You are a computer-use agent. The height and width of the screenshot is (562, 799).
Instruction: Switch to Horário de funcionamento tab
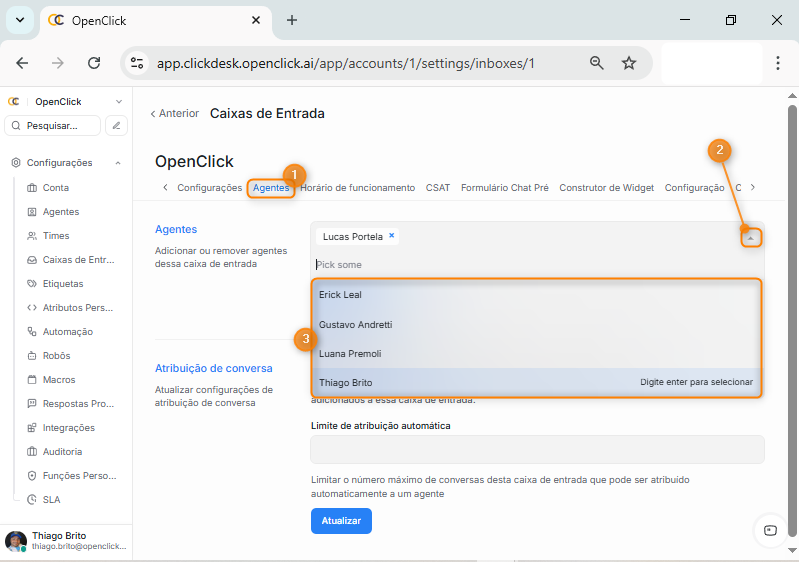point(357,188)
